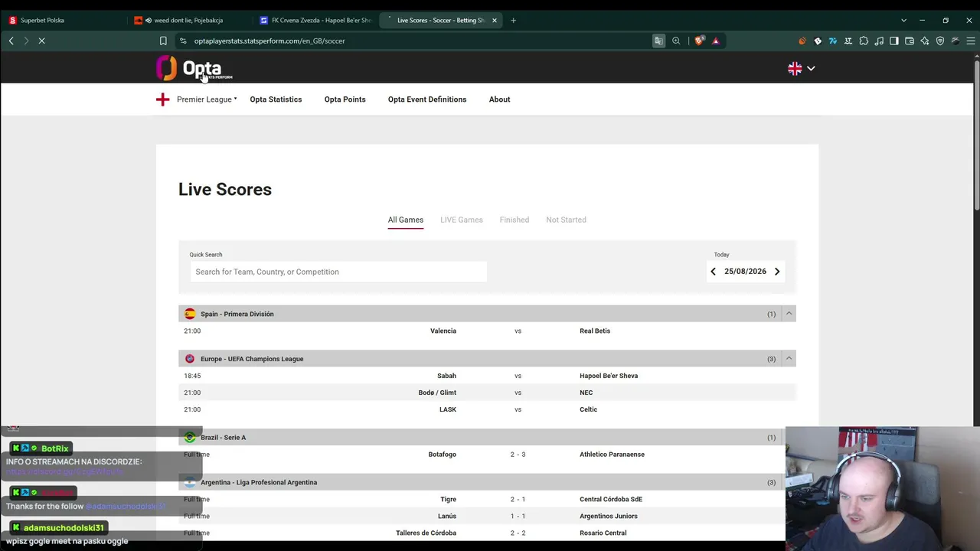Switch to the weed dont lie, Pojebakcja tab
Viewport: 980px width, 551px height.
188,21
